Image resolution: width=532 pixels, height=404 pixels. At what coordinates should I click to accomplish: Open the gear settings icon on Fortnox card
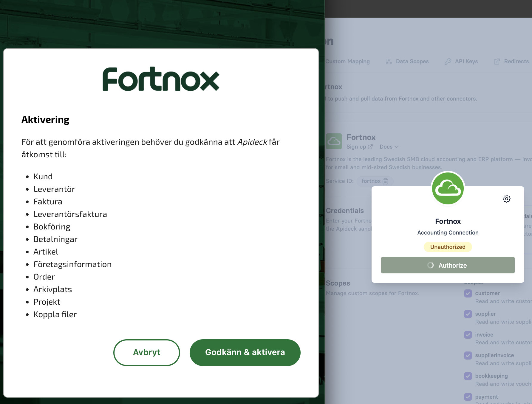tap(507, 199)
